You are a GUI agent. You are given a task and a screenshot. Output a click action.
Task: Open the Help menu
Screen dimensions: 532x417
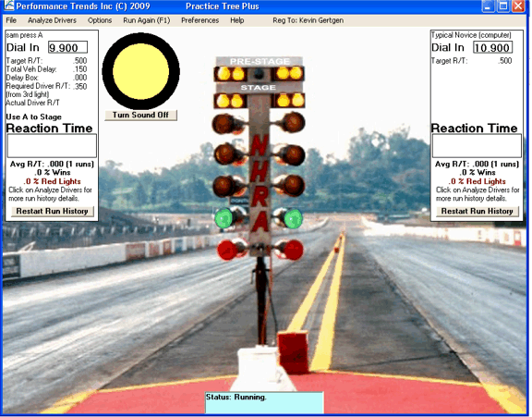236,20
